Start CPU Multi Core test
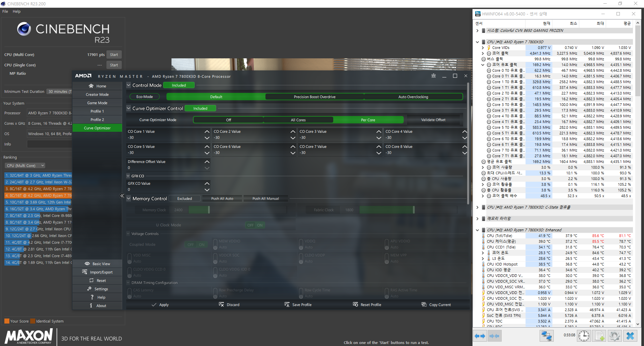The height and width of the screenshot is (346, 644). point(114,55)
